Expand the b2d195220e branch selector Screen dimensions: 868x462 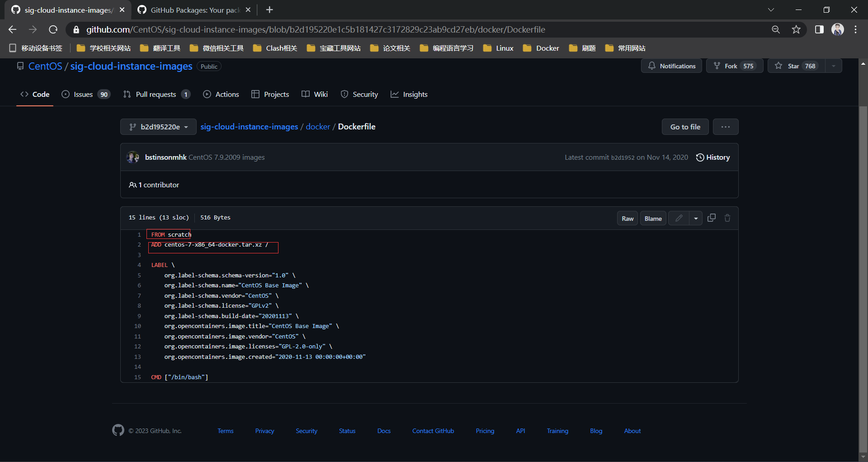coord(158,127)
